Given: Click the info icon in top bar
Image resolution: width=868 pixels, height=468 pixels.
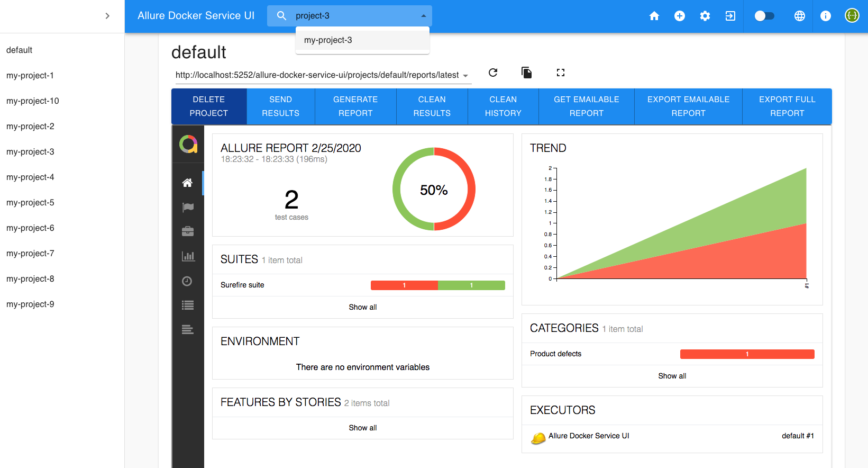Looking at the screenshot, I should pos(826,16).
